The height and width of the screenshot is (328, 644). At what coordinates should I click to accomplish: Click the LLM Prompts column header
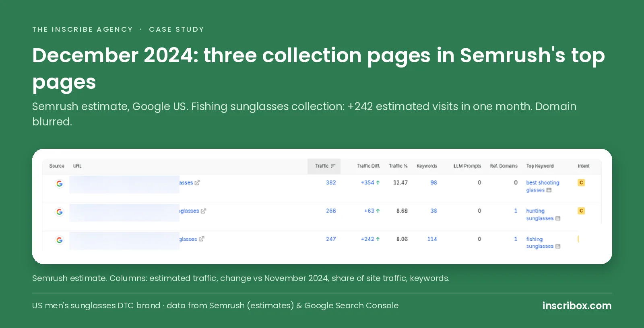[x=467, y=166]
